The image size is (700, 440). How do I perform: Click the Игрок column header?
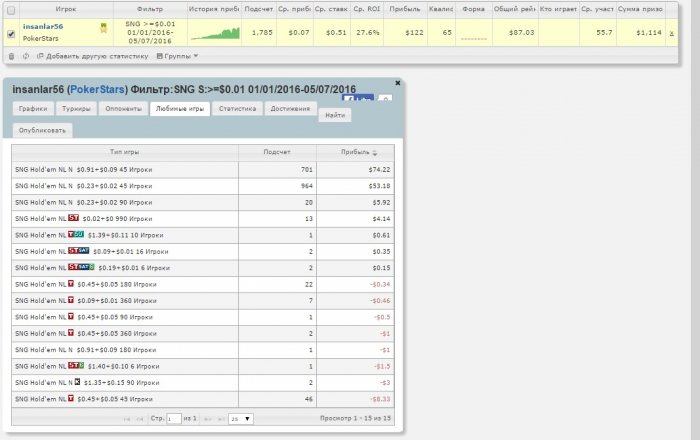pos(66,9)
